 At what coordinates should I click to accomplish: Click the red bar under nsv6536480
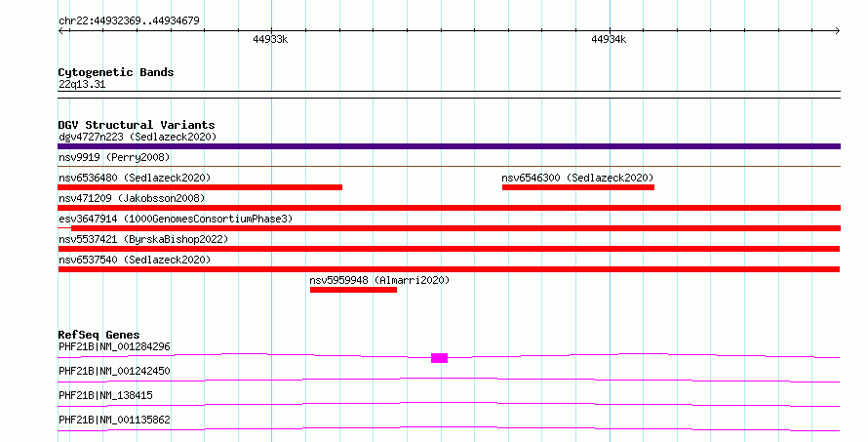pos(200,187)
